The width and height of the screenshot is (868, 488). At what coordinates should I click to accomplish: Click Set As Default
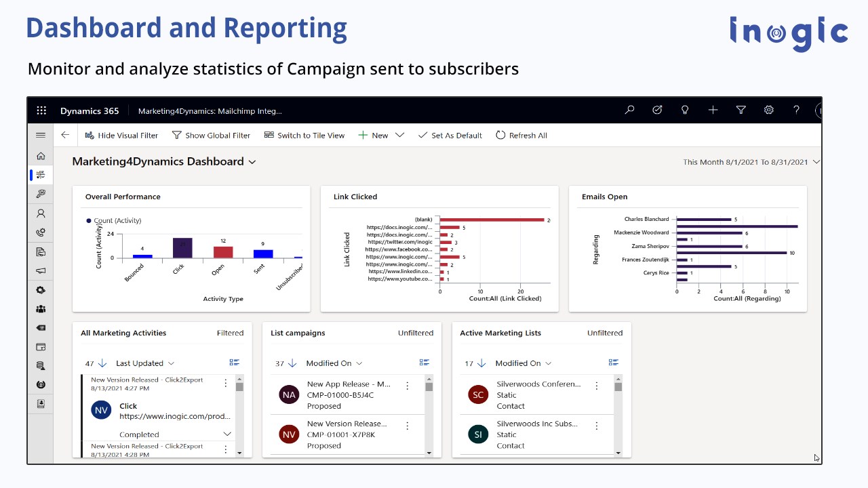coord(450,136)
